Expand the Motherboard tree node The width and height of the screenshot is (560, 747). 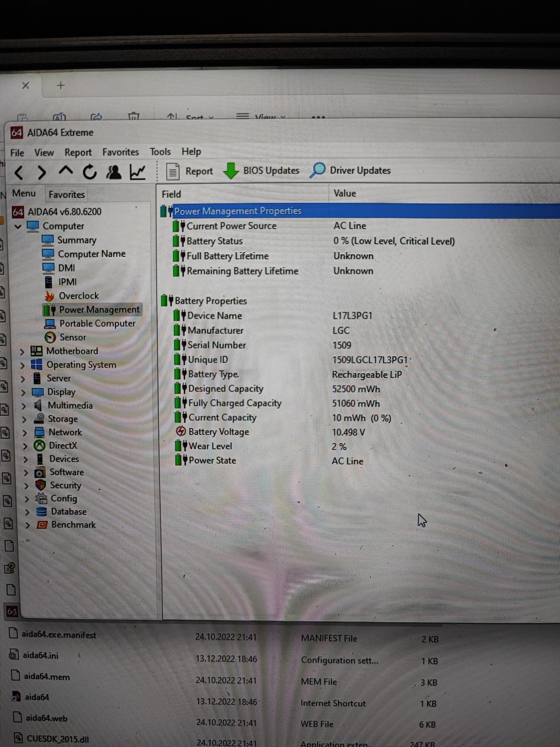click(x=22, y=352)
